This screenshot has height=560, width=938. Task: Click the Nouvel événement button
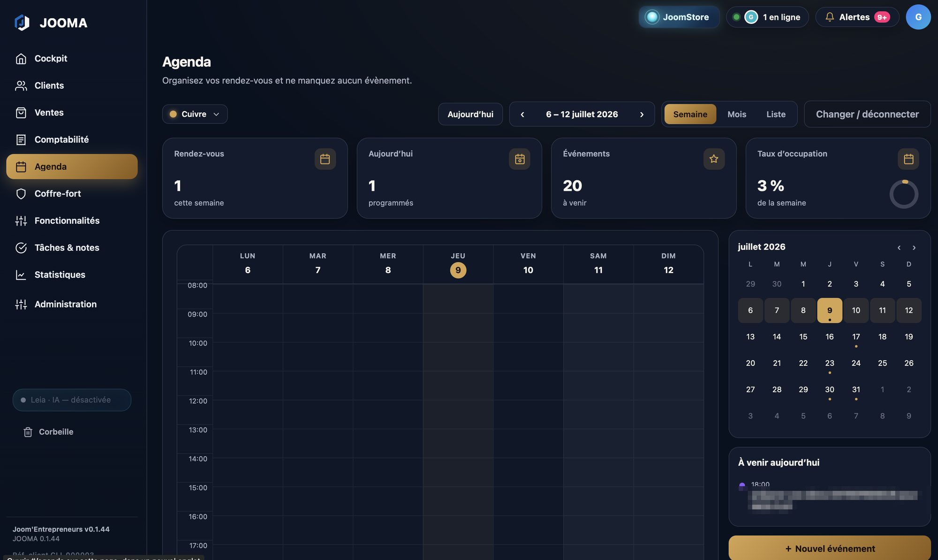coord(830,548)
